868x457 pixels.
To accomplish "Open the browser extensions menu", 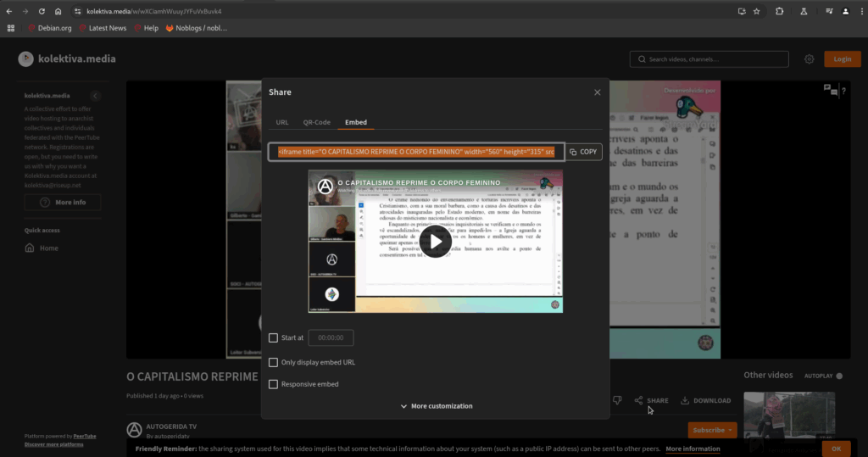I will click(x=780, y=11).
